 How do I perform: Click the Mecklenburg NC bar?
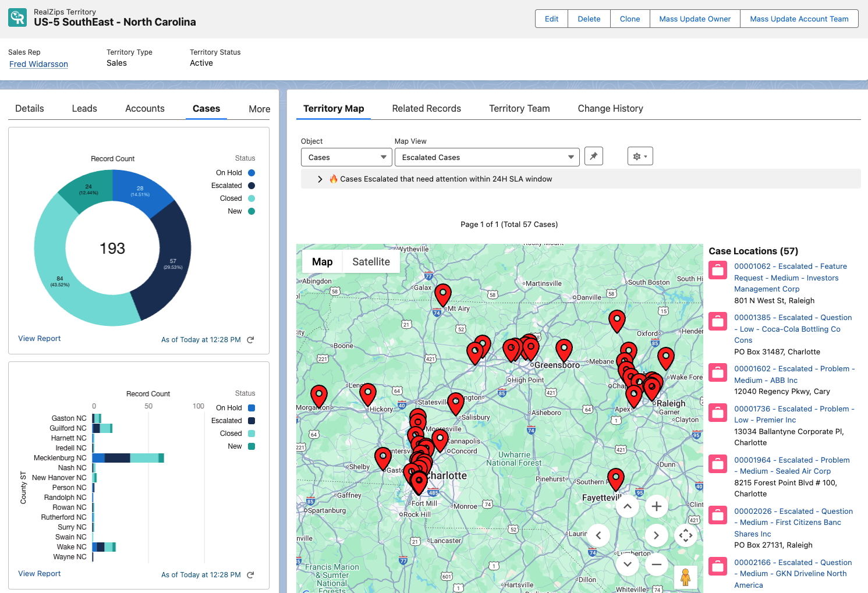pos(128,458)
